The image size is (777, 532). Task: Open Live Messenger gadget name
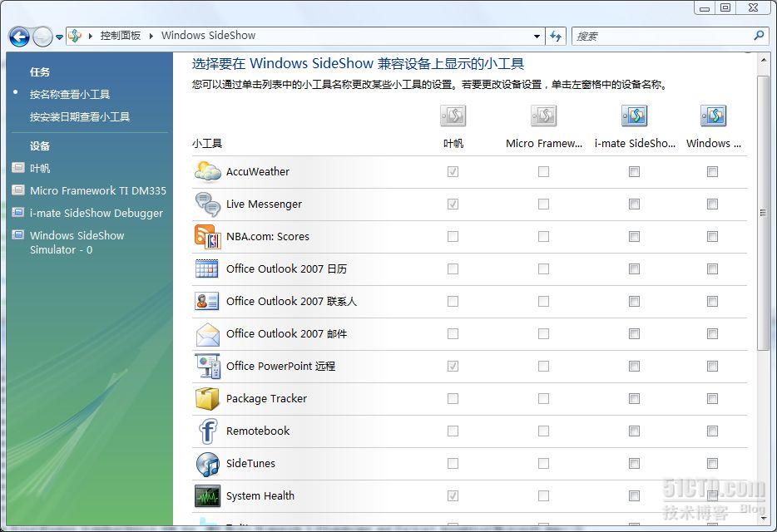click(x=264, y=204)
